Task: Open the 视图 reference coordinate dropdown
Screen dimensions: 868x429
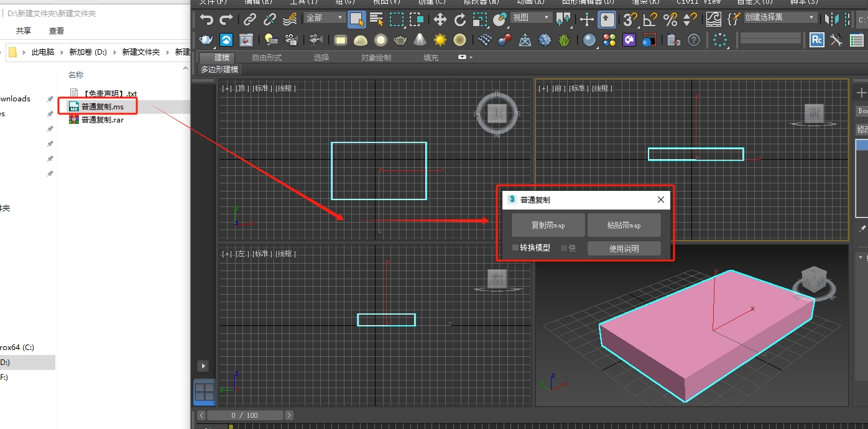Action: (530, 18)
